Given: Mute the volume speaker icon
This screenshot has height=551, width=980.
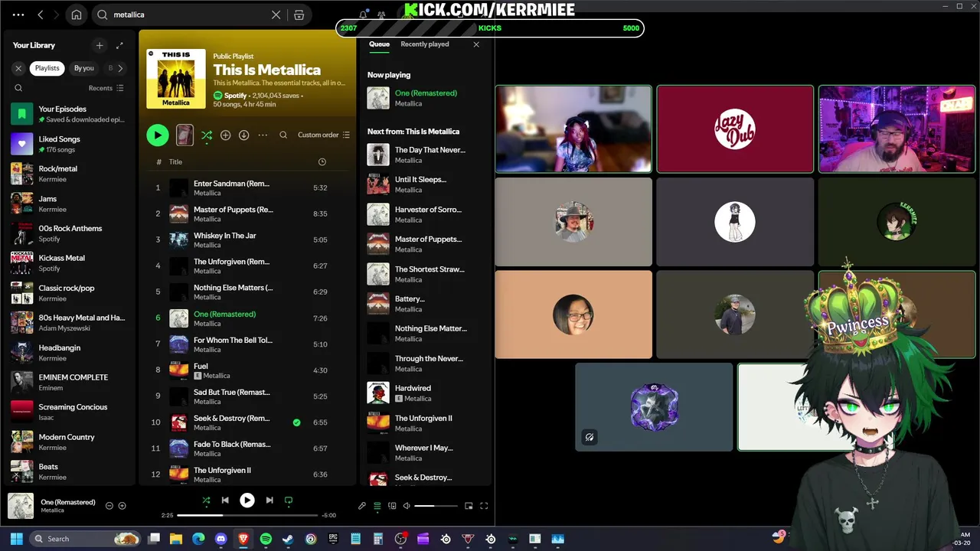Looking at the screenshot, I should tap(407, 506).
